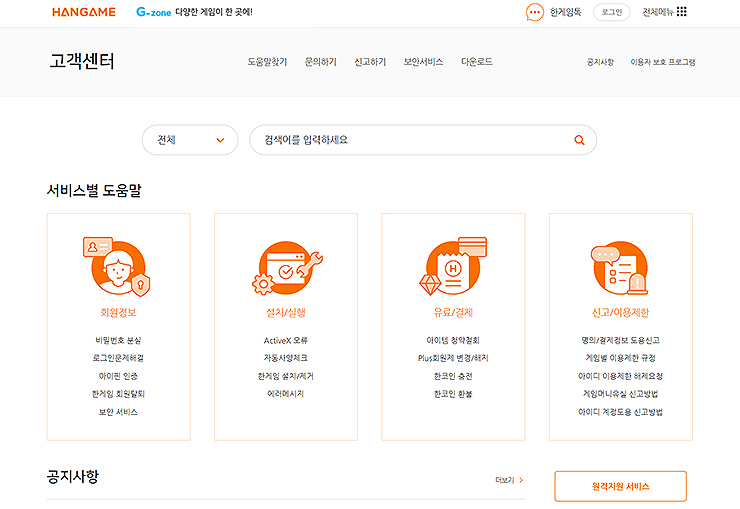Image resolution: width=740 pixels, height=509 pixels.
Task: Open the 신고/이용제한 heading
Action: (621, 312)
